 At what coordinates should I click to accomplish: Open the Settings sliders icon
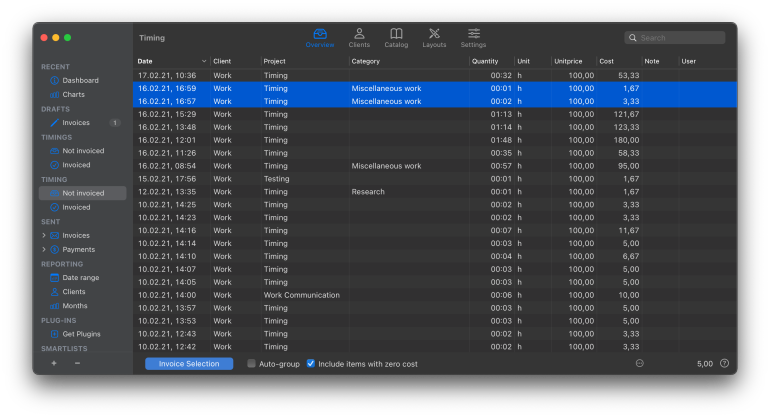[473, 37]
